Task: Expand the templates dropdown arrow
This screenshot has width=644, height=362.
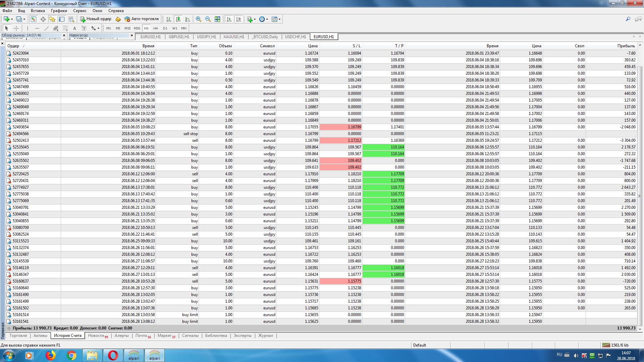Action: [x=279, y=19]
